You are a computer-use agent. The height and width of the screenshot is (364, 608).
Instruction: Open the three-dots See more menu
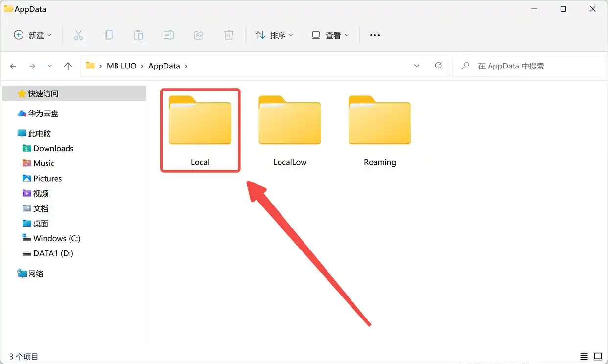coord(375,35)
